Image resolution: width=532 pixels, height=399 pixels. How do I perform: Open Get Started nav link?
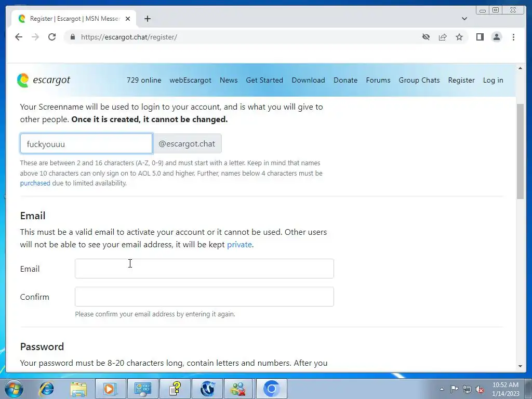click(264, 81)
